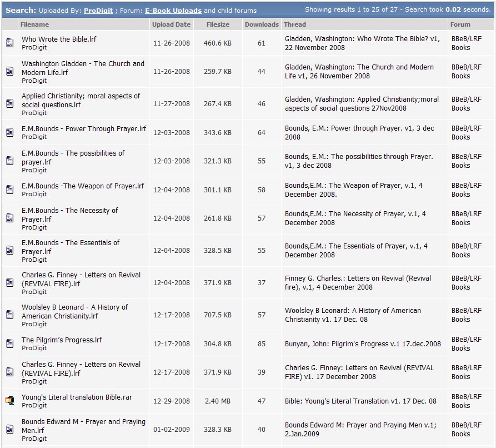Image resolution: width=496 pixels, height=448 pixels.
Task: Sort results by Downloads column
Action: (262, 24)
